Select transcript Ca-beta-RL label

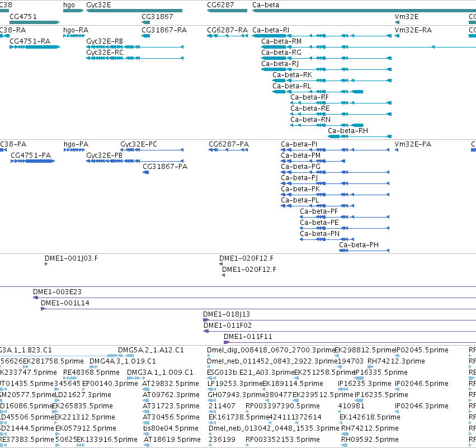click(x=292, y=86)
